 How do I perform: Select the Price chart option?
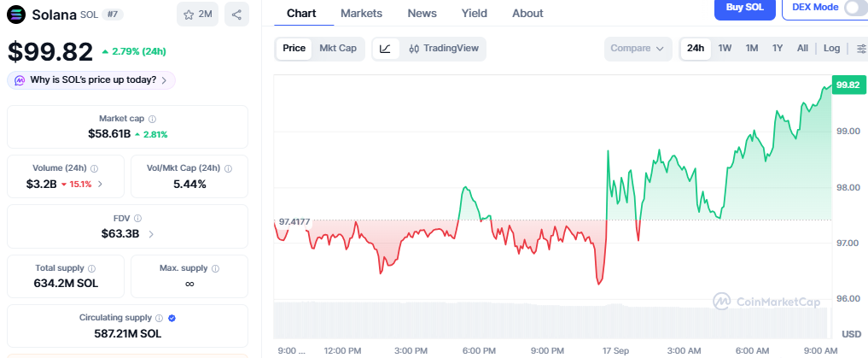click(294, 49)
